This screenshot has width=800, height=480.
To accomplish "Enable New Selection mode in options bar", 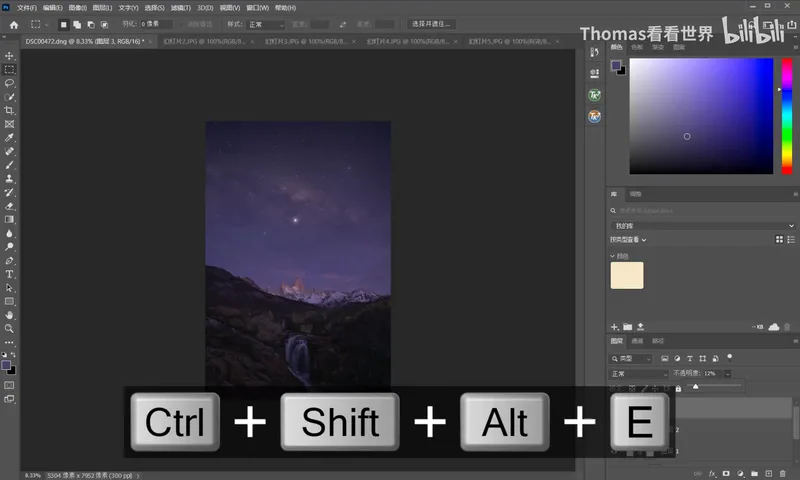I will point(63,24).
